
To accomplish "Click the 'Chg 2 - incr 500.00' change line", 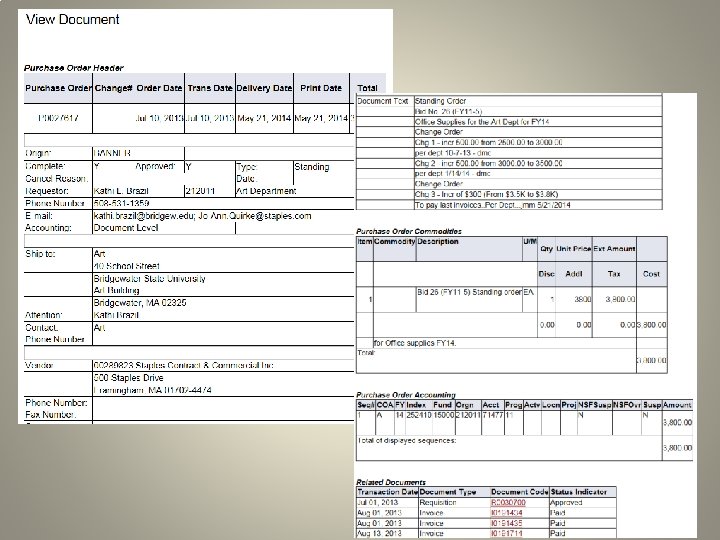I will pos(489,163).
